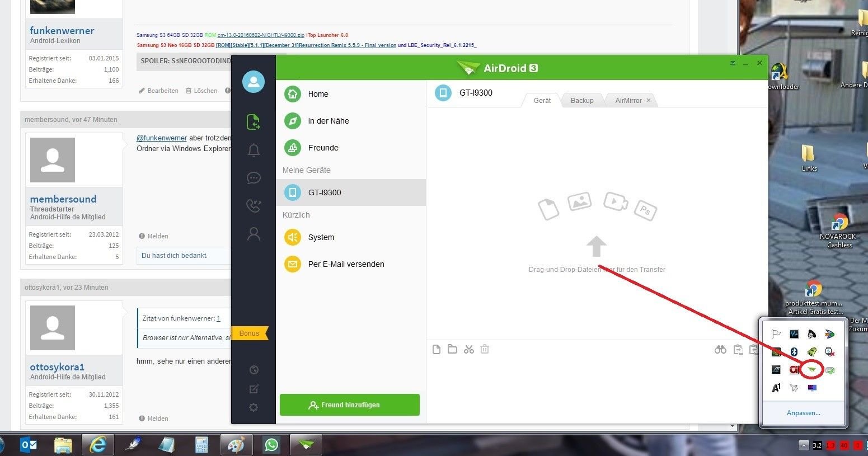Click the send folder icon in transfer toolbar
Image resolution: width=868 pixels, height=456 pixels.
click(x=453, y=350)
